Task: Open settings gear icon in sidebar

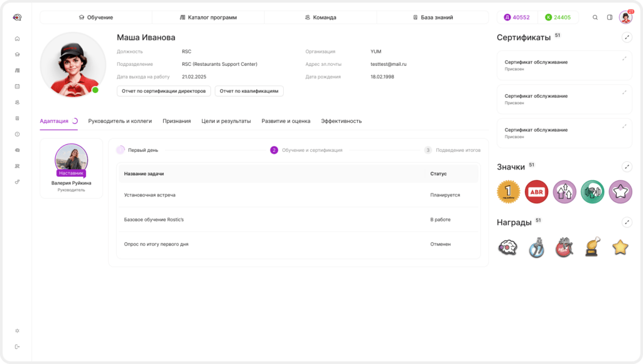Action: click(17, 331)
